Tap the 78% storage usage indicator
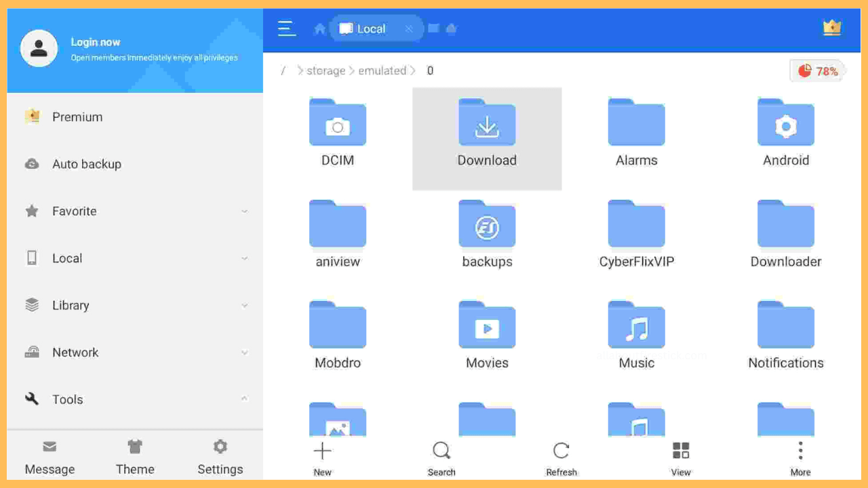Screen dimensions: 868x488 pyautogui.click(x=817, y=70)
